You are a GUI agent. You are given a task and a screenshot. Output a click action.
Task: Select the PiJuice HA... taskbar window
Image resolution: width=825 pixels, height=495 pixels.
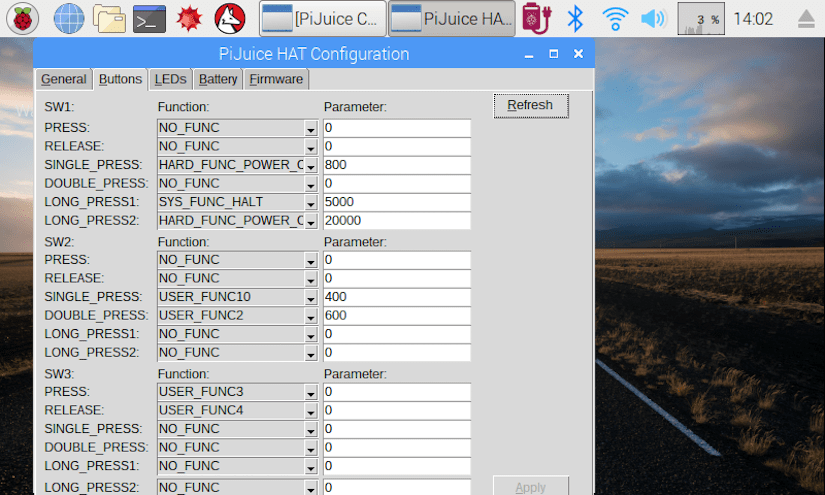click(x=452, y=18)
